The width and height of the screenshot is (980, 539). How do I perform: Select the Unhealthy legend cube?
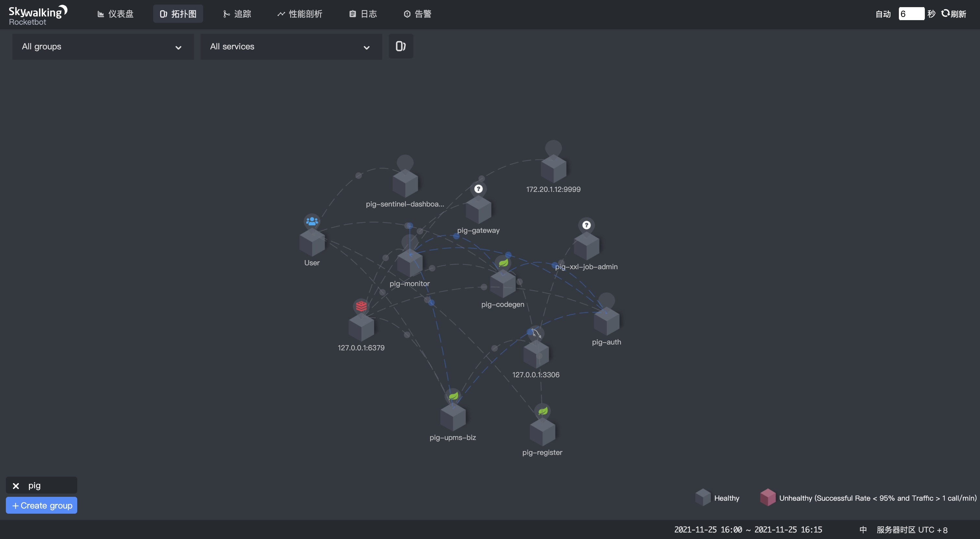click(x=768, y=497)
